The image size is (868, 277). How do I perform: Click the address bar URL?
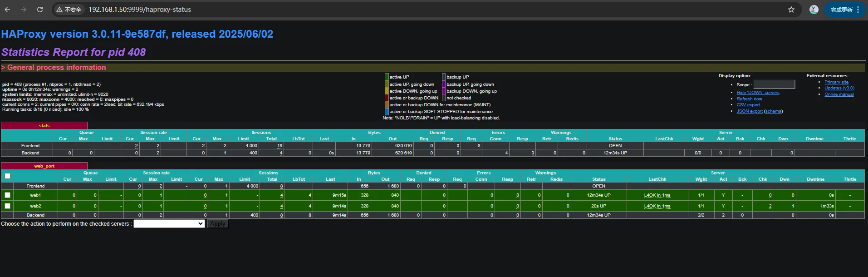point(140,10)
